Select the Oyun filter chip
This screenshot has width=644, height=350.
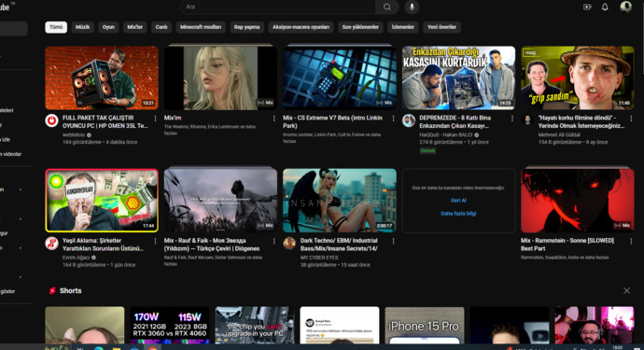[108, 27]
